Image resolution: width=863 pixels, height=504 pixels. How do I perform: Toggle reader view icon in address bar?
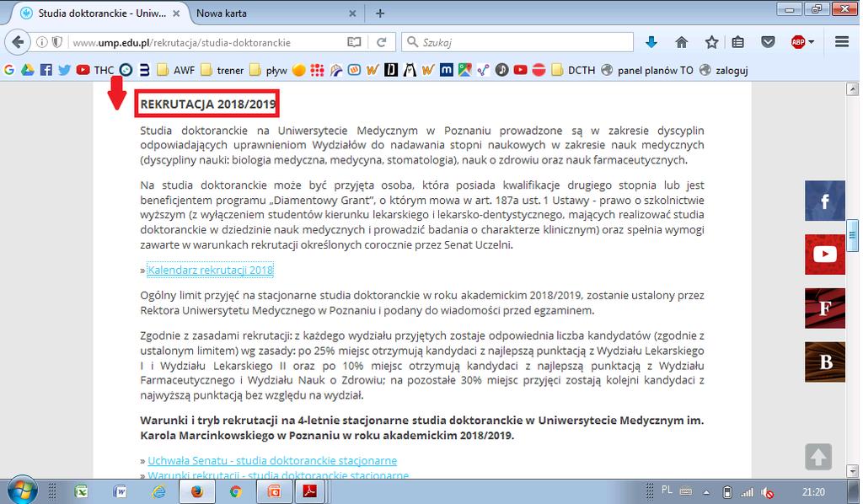coord(354,42)
